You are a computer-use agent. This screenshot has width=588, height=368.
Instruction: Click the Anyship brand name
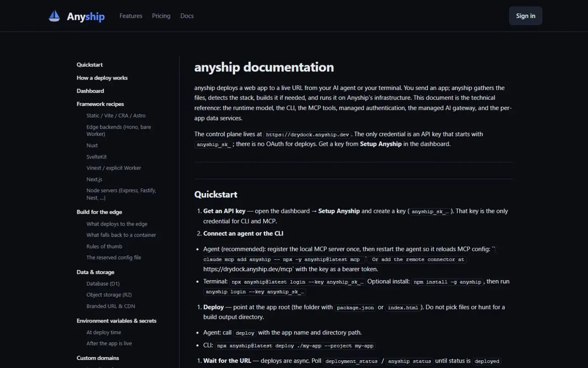(86, 16)
